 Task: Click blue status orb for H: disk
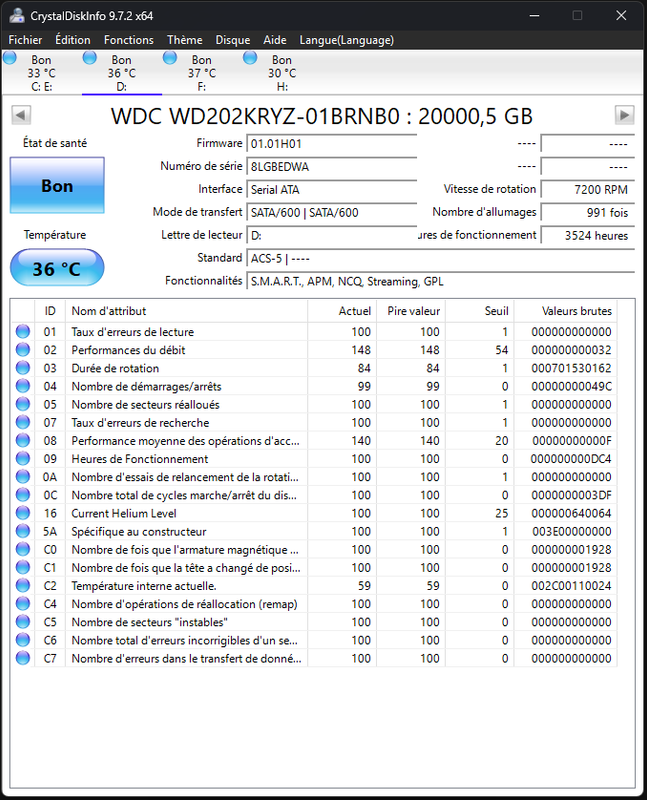click(x=250, y=58)
